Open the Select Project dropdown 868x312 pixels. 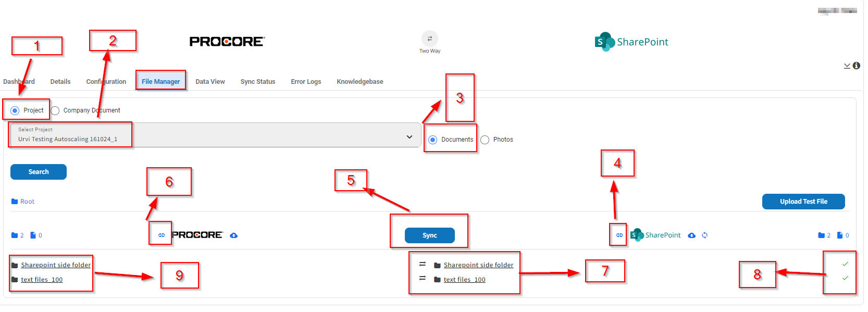215,135
